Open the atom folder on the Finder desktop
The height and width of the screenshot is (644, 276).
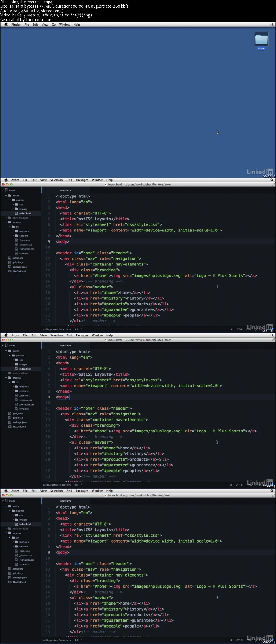point(261,41)
